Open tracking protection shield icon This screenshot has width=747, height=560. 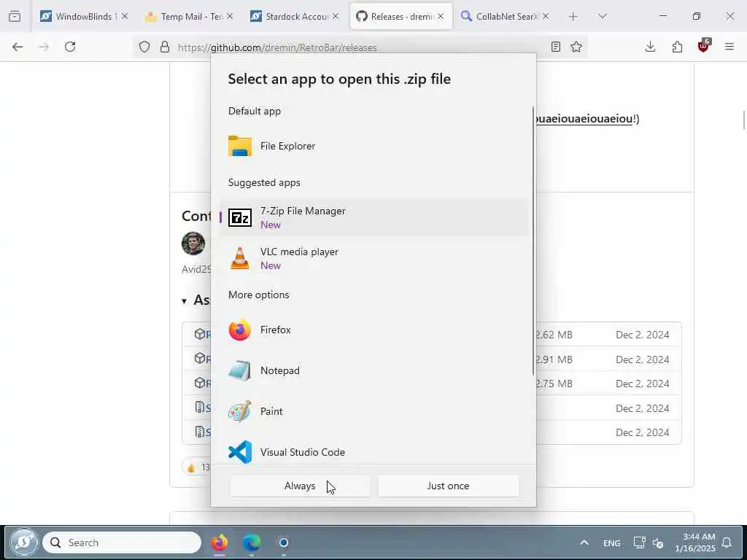[144, 47]
